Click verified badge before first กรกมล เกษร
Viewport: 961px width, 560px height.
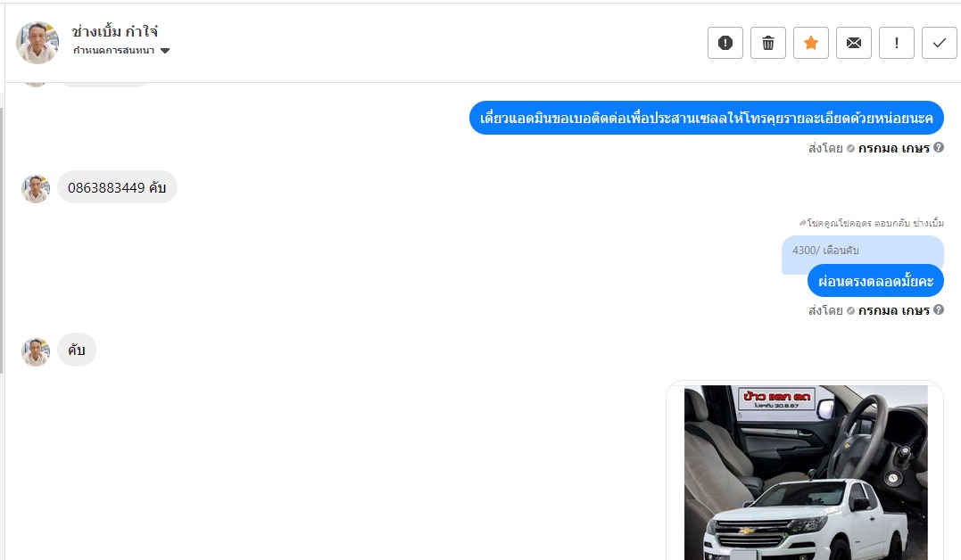(850, 148)
